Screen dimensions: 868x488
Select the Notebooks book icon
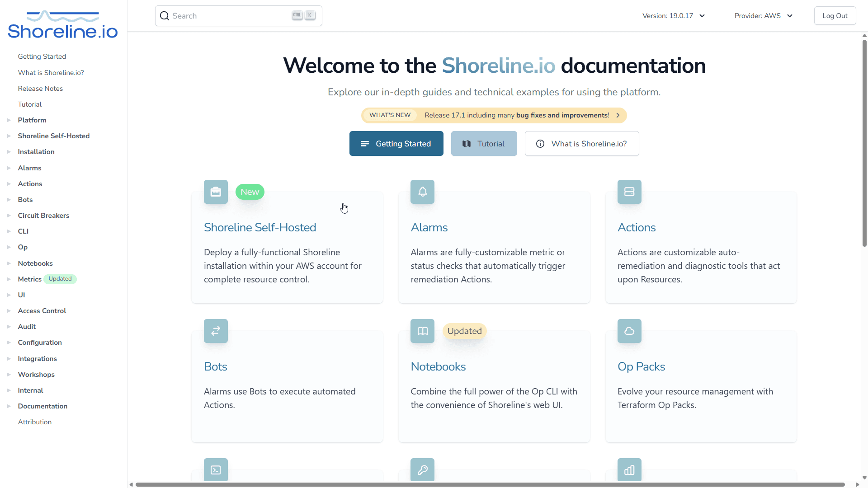422,331
